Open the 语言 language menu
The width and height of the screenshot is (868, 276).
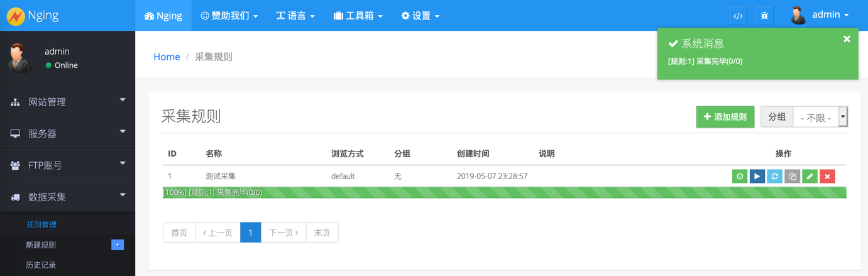295,16
